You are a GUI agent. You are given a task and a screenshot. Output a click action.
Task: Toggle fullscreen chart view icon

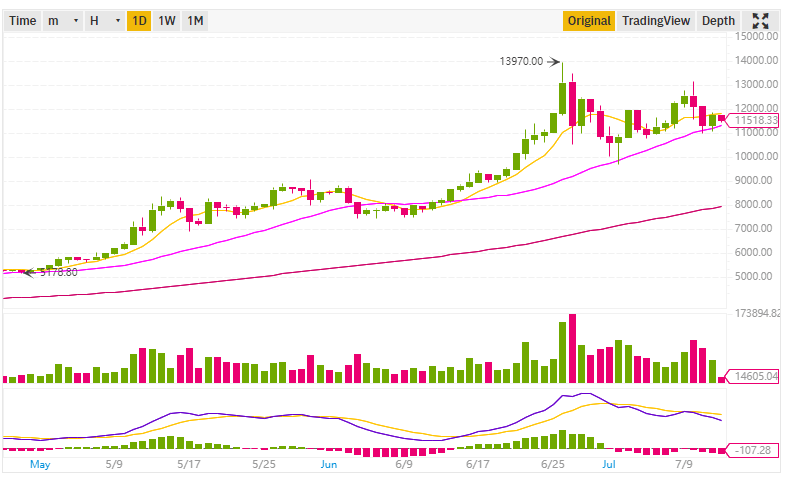[760, 21]
